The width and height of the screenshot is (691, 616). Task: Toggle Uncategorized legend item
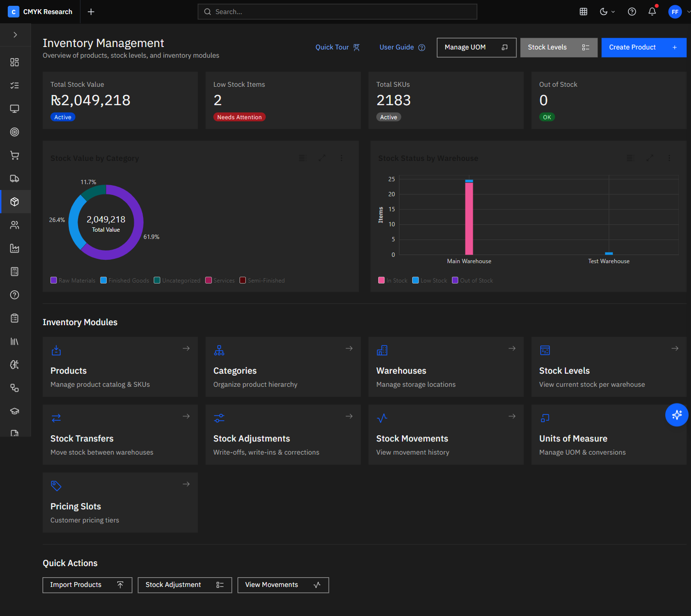[177, 281]
